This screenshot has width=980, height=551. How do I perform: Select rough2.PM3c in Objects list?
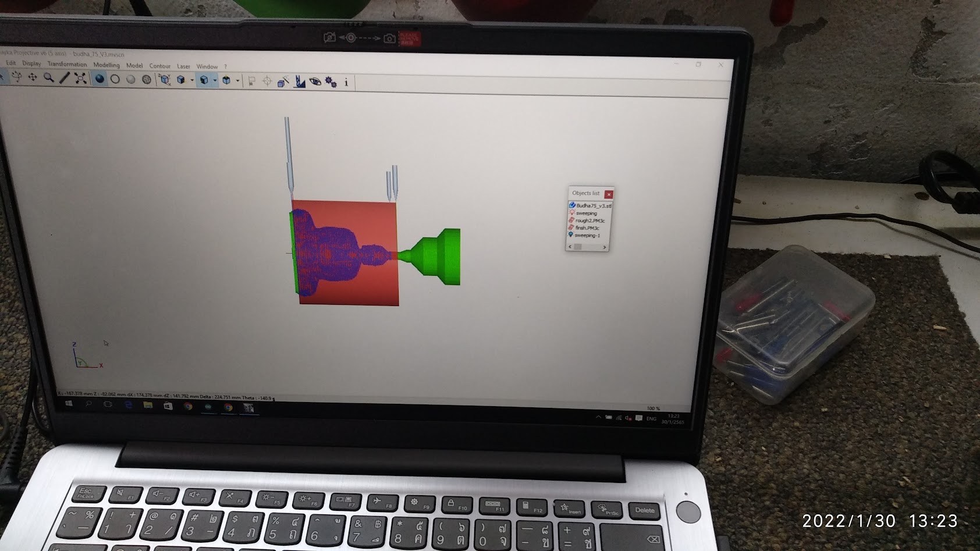pyautogui.click(x=587, y=221)
